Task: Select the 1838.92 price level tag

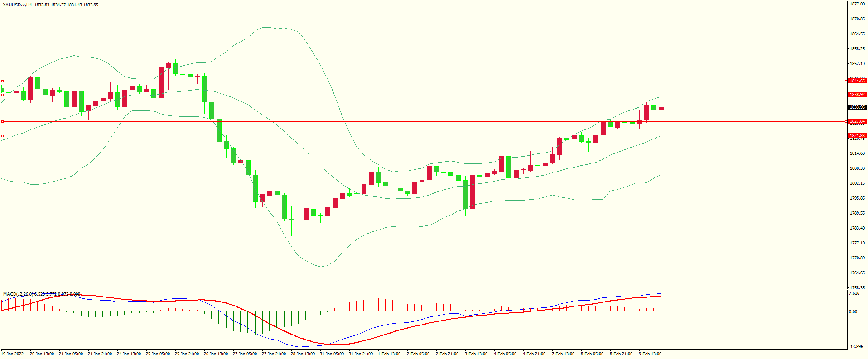Action: point(857,95)
